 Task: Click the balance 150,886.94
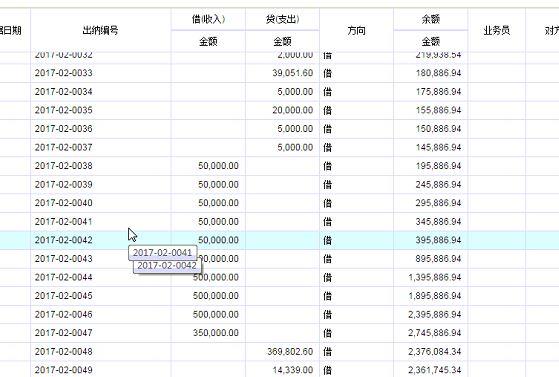pyautogui.click(x=439, y=129)
